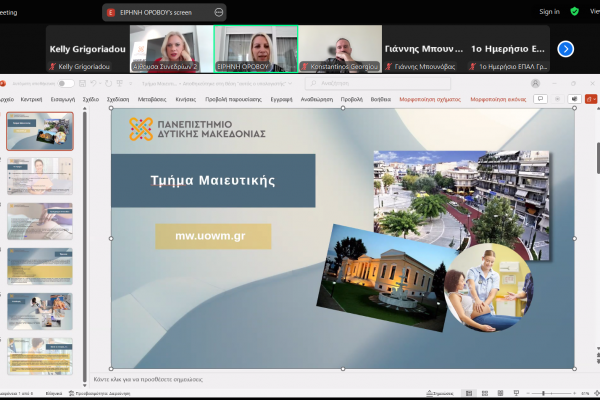Image resolution: width=600 pixels, height=400 pixels.
Task: Click the mw.uowm.gr link box
Action: [x=213, y=236]
